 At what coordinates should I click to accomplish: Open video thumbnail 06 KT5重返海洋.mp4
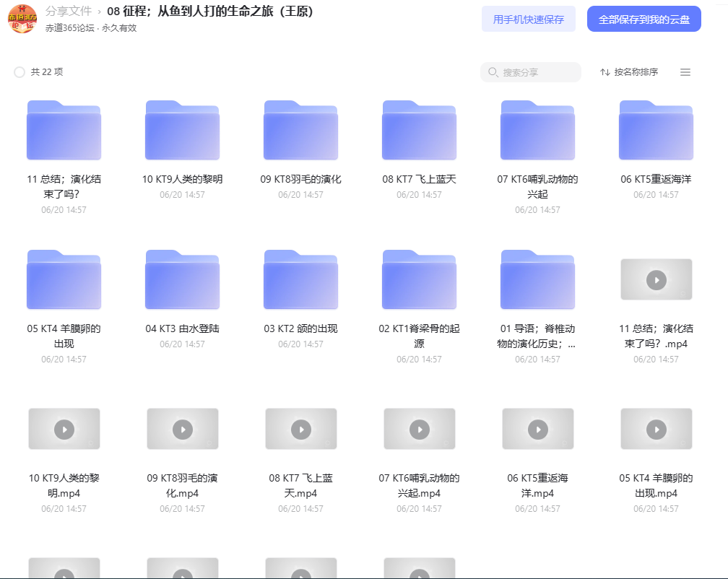click(x=537, y=429)
